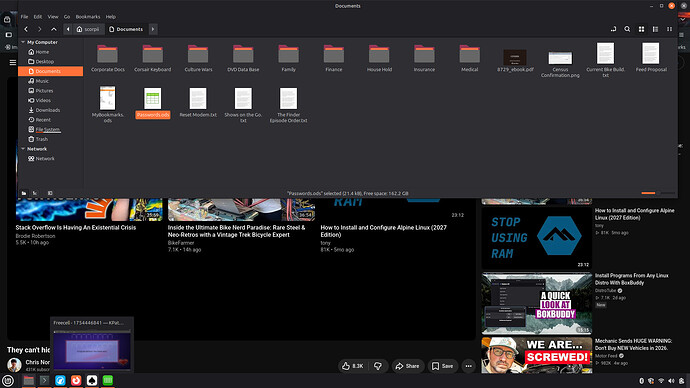Image resolution: width=690 pixels, height=388 pixels.
Task: Open Linux Mint start menu
Action: coord(7,381)
